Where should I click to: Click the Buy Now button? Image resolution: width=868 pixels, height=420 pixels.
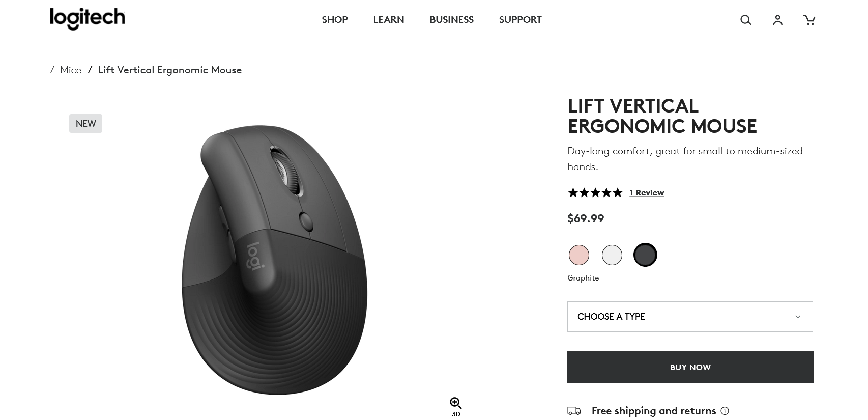click(x=690, y=367)
